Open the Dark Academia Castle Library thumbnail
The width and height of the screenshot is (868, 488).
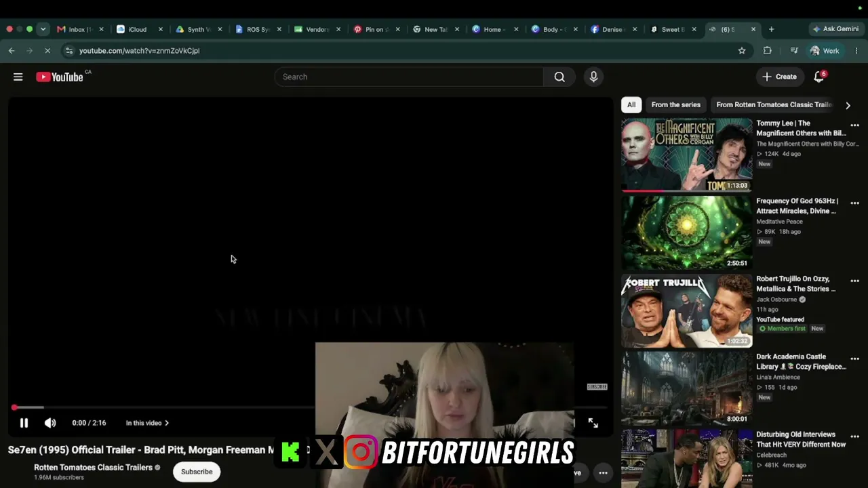[x=686, y=388]
